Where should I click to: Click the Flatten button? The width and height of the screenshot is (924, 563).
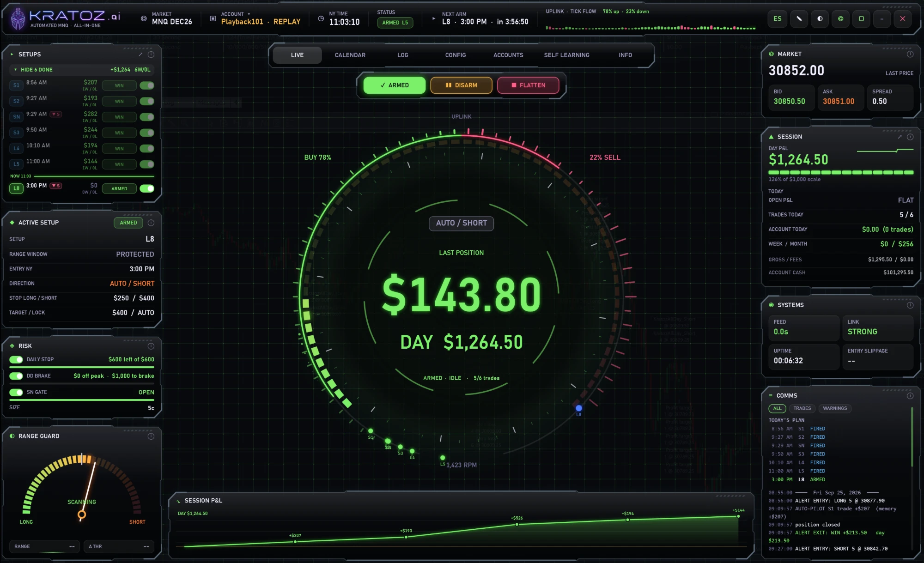[x=528, y=85]
